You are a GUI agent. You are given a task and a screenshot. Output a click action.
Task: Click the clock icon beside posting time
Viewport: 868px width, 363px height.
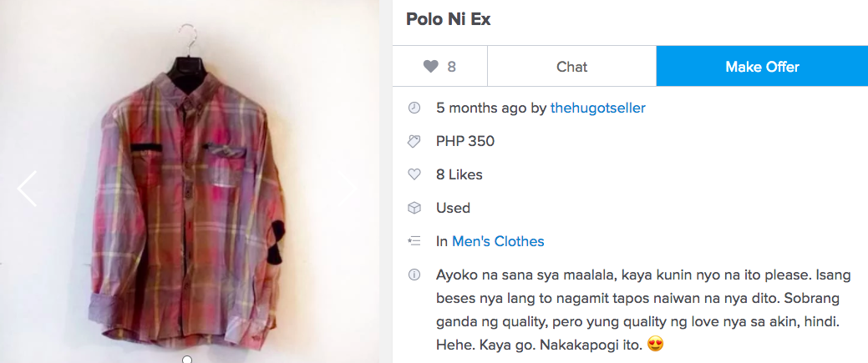414,108
